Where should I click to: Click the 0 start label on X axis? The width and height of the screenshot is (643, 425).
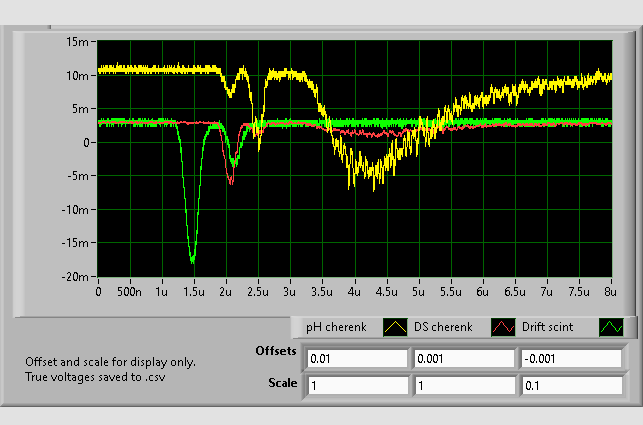(x=98, y=291)
